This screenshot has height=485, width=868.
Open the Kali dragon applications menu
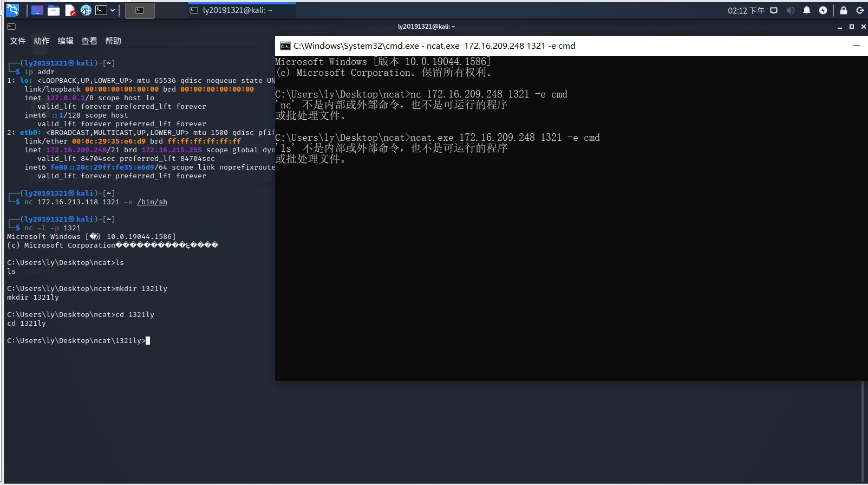[12, 10]
